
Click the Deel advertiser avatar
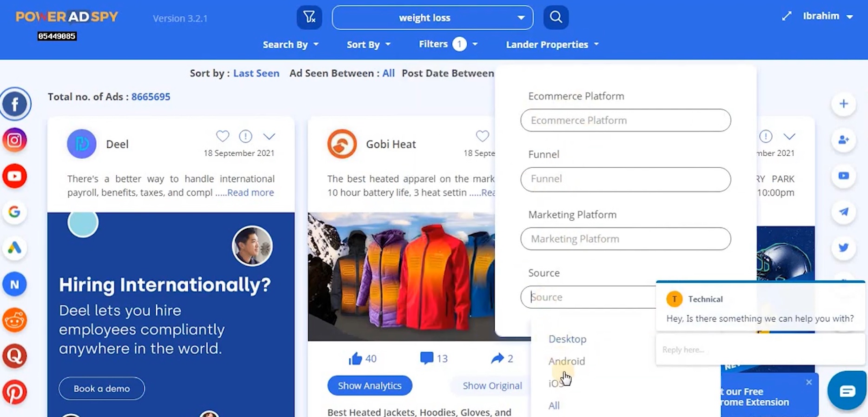(x=82, y=144)
